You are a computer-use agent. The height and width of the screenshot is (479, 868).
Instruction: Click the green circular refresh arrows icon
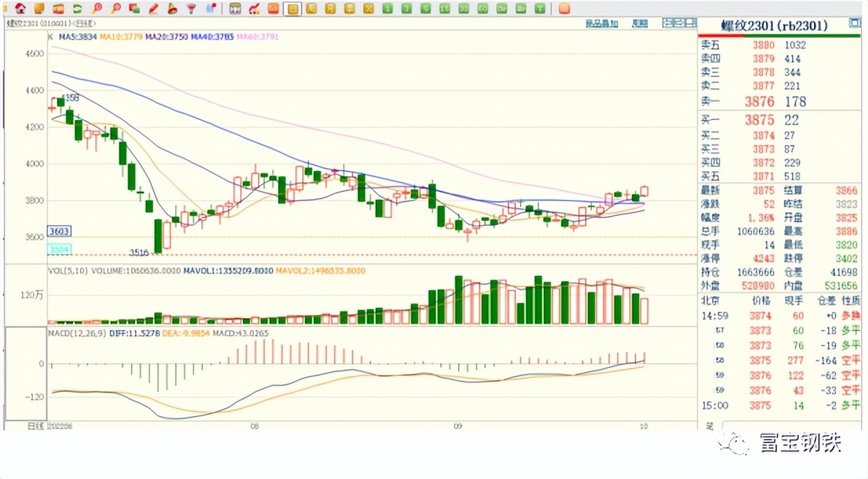click(x=77, y=9)
